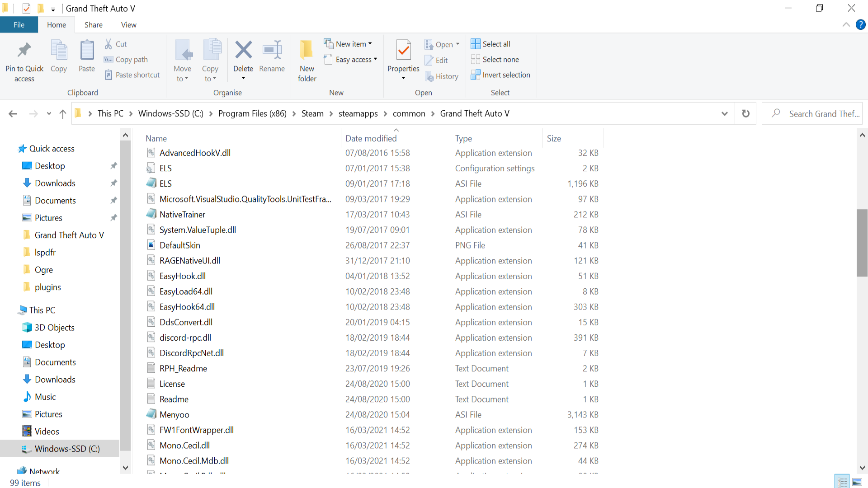868x488 pixels.
Task: Click the New folder icon
Action: pos(307,51)
